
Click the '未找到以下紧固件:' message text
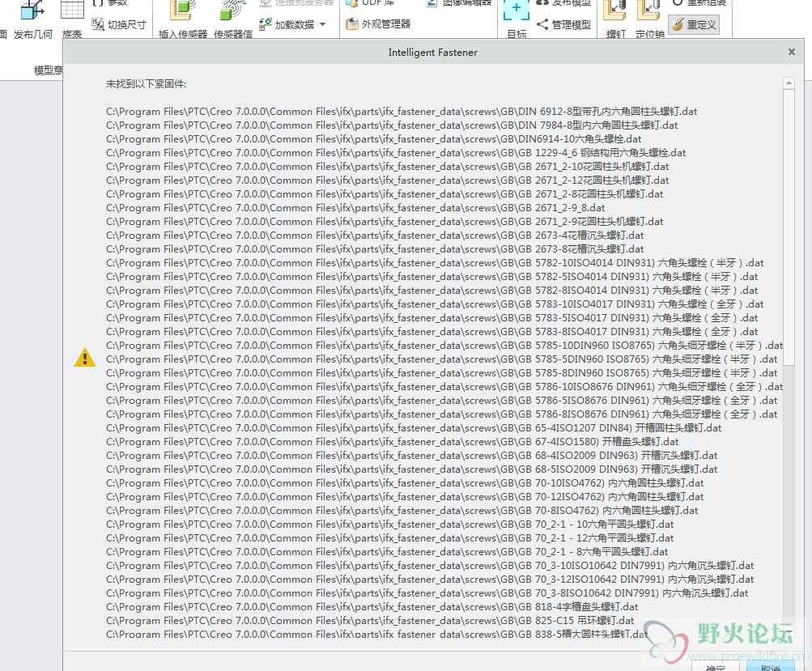tap(146, 84)
